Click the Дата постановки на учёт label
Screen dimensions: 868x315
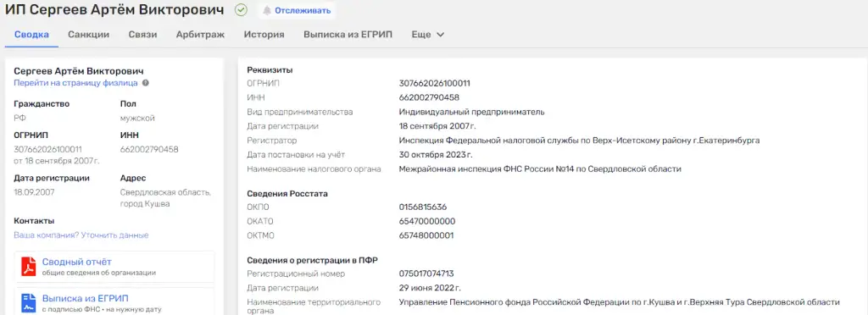(296, 155)
